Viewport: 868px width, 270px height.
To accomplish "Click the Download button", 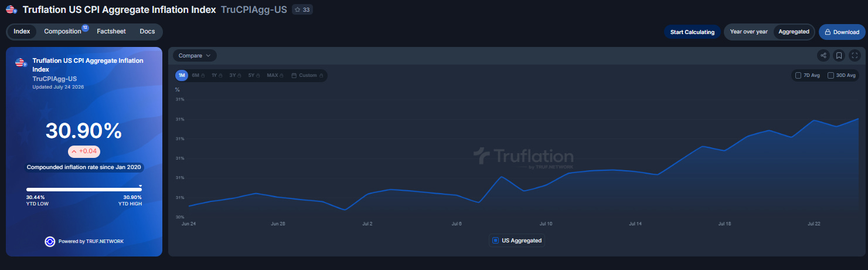I will pos(842,32).
